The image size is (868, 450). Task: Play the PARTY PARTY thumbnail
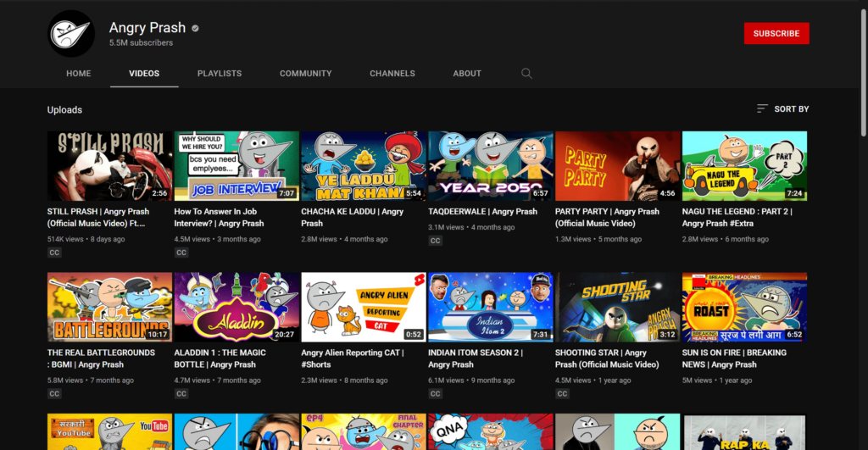pyautogui.click(x=617, y=166)
